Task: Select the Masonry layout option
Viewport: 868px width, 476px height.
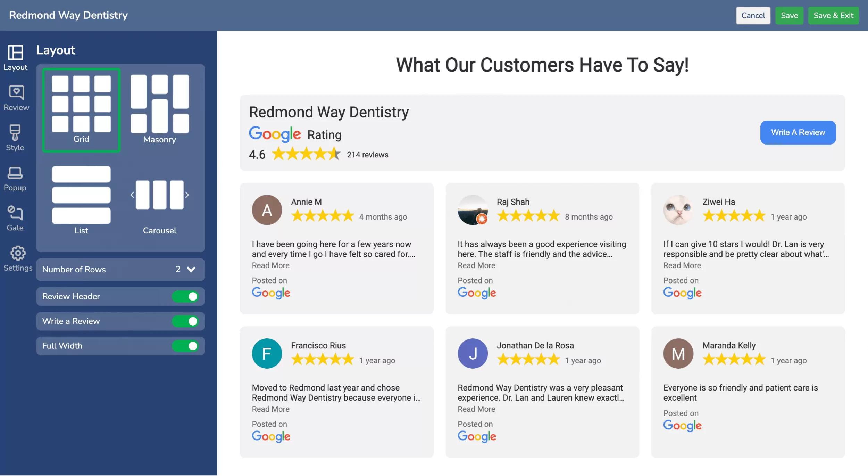Action: click(160, 109)
